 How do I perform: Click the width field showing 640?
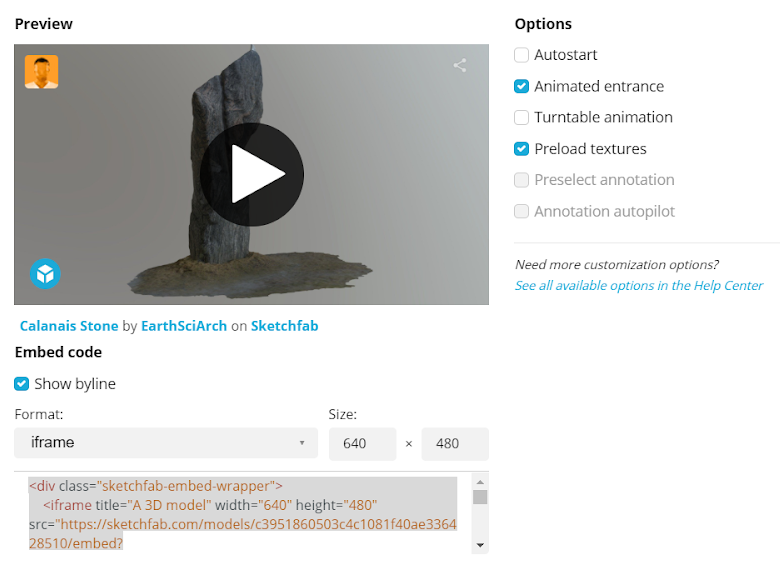pyautogui.click(x=362, y=443)
